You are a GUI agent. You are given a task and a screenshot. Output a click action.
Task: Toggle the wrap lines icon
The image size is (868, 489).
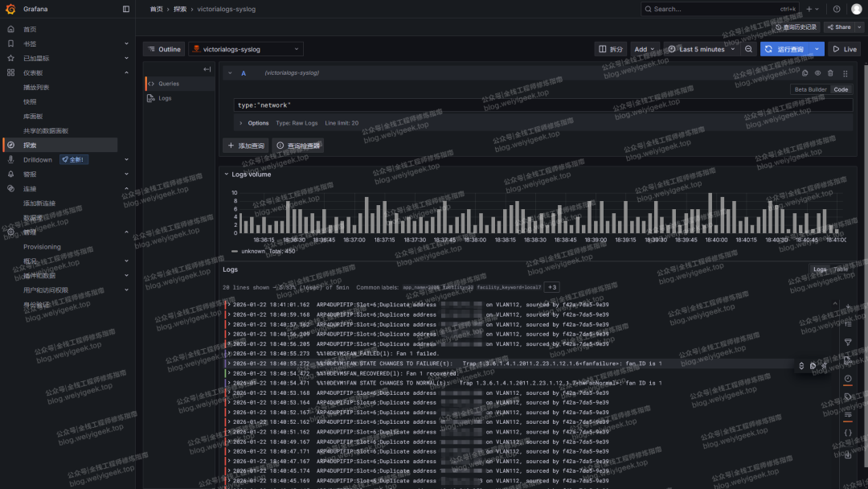(848, 415)
